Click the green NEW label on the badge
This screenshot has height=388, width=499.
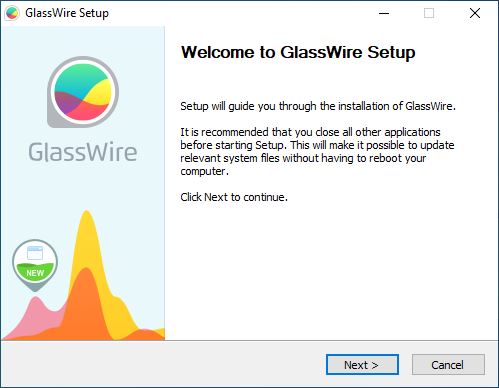click(x=35, y=273)
